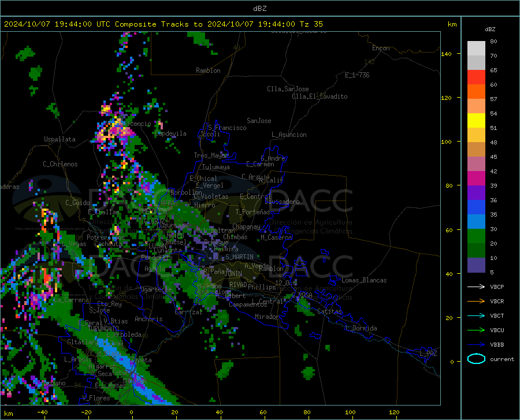The height and width of the screenshot is (420, 520).
Task: Click the 'C_Chilenos' map label
Action: coord(60,164)
